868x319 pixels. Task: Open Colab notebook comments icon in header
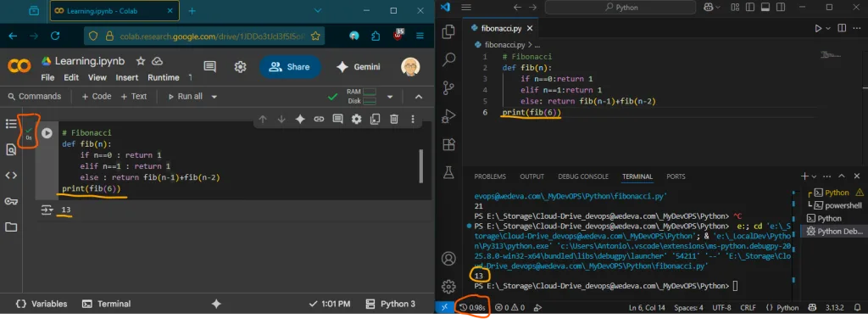210,66
